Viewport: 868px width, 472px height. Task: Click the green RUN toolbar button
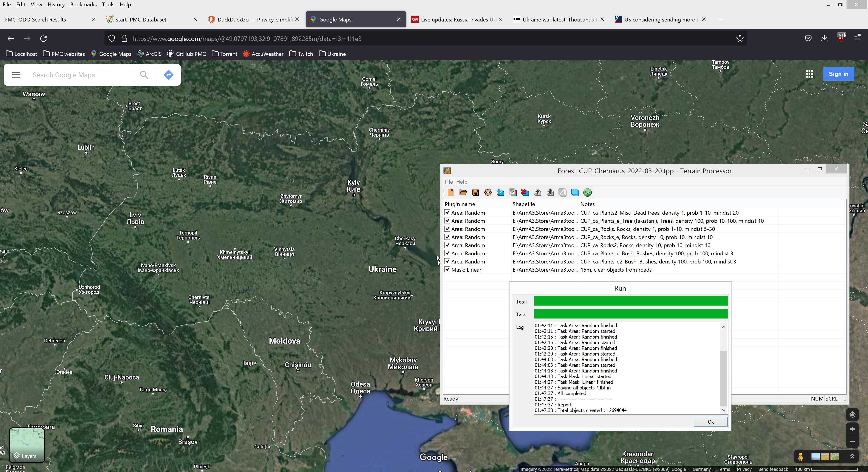587,192
